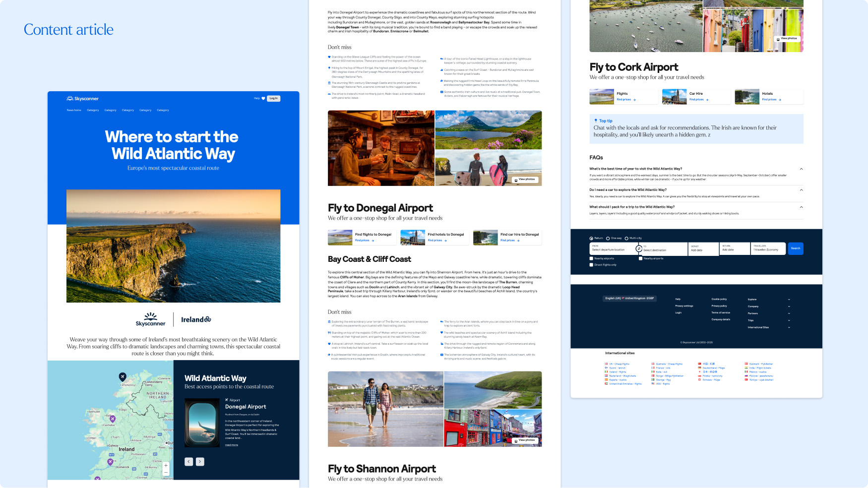Zoom in using the map plus icon

[x=166, y=465]
